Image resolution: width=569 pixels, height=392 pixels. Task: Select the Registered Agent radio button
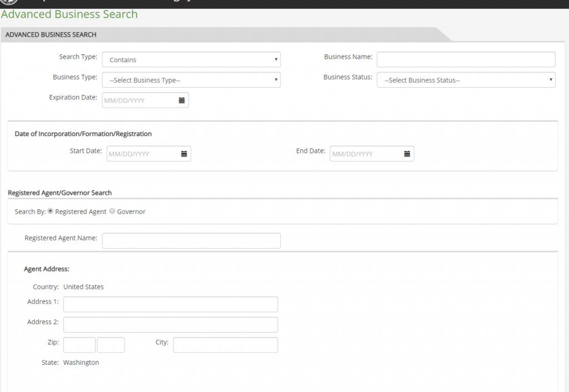tap(51, 211)
